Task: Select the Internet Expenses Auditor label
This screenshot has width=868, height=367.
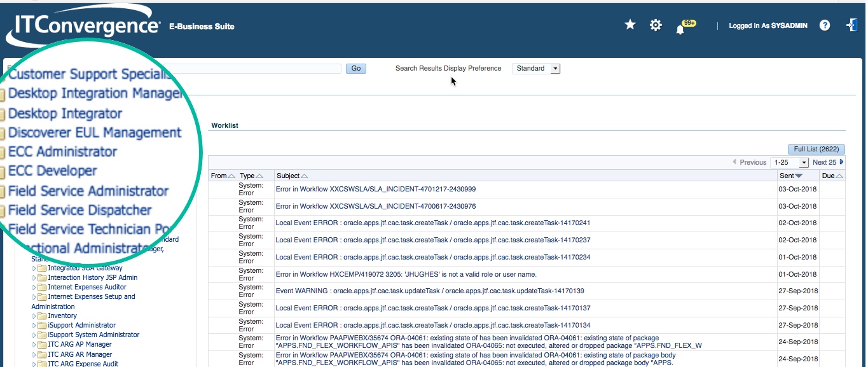Action: [87, 287]
